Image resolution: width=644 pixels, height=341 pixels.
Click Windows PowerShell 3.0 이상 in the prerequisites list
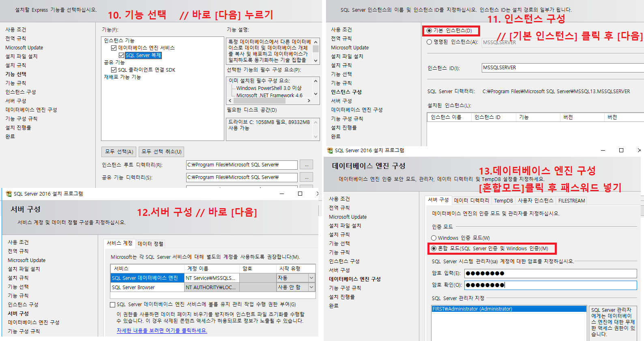[x=269, y=88]
